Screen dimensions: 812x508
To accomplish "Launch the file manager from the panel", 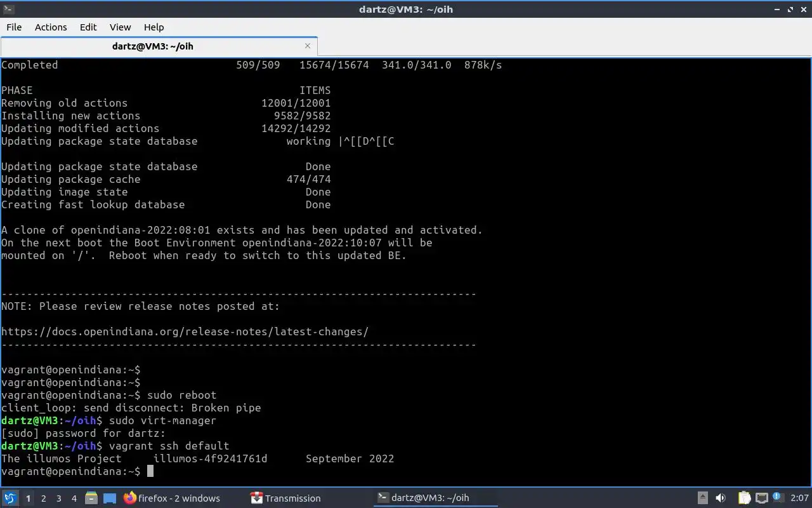I will pyautogui.click(x=91, y=498).
